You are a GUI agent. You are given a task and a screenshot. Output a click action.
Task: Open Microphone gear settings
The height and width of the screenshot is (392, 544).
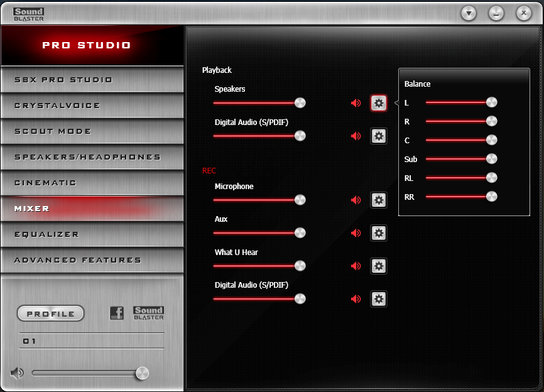(x=379, y=200)
